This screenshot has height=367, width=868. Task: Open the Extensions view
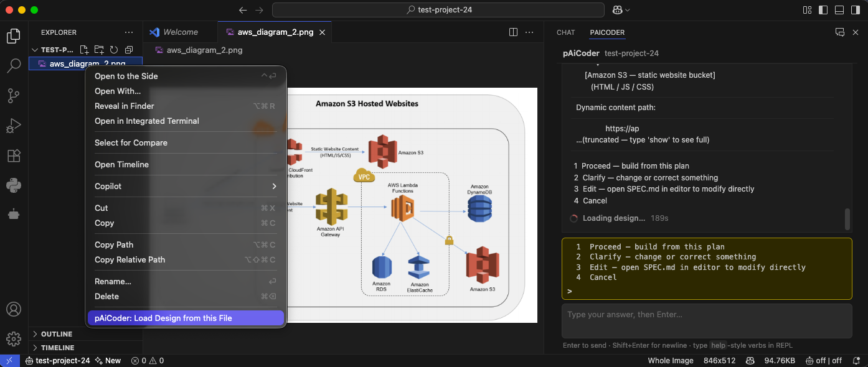pyautogui.click(x=13, y=156)
